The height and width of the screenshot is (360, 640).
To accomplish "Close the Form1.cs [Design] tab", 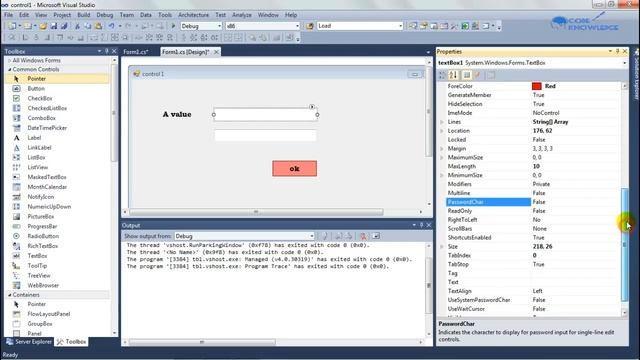I will 216,52.
